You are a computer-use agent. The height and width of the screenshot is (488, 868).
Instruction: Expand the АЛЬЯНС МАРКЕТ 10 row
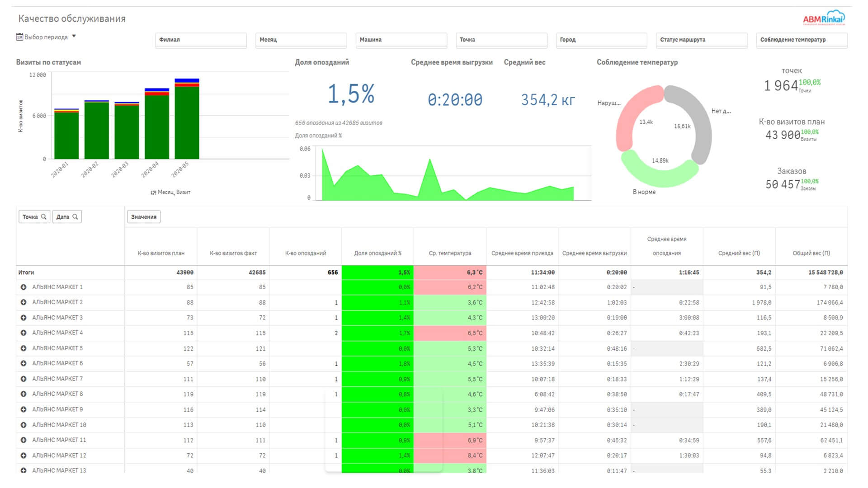coord(24,425)
